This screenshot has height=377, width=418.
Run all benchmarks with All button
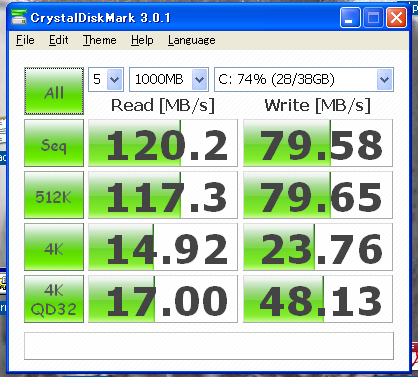pyautogui.click(x=54, y=91)
